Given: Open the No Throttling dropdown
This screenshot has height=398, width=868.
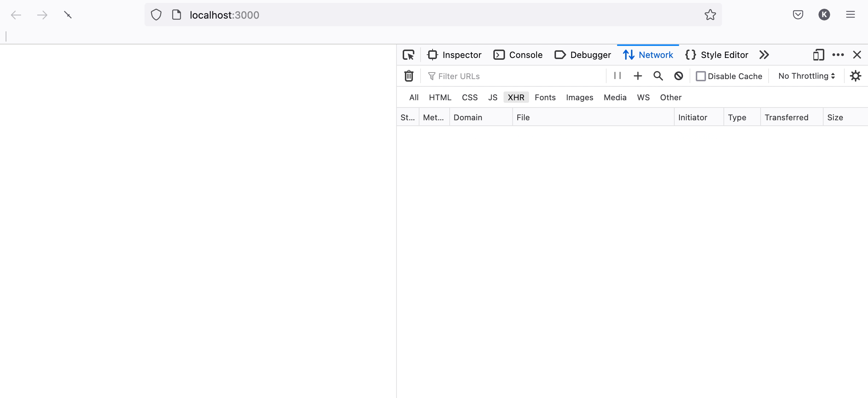Looking at the screenshot, I should tap(806, 76).
